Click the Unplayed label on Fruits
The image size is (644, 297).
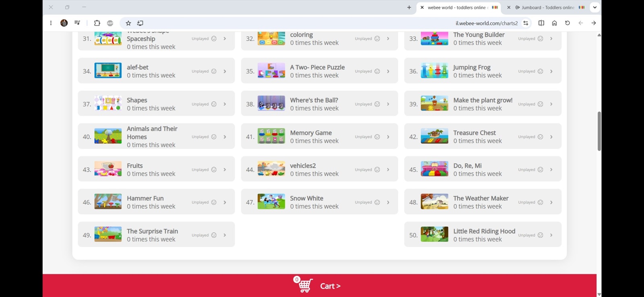pos(200,170)
